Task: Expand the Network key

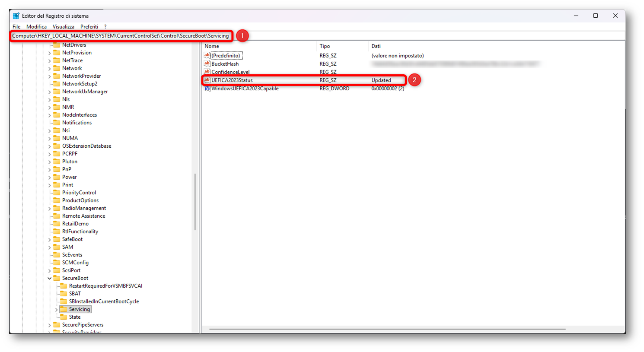Action: coord(50,69)
